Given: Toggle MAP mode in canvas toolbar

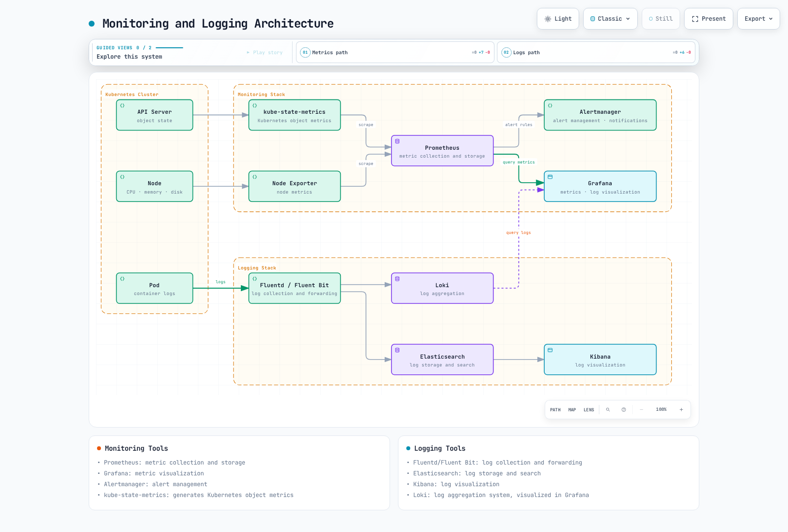Looking at the screenshot, I should pyautogui.click(x=572, y=410).
